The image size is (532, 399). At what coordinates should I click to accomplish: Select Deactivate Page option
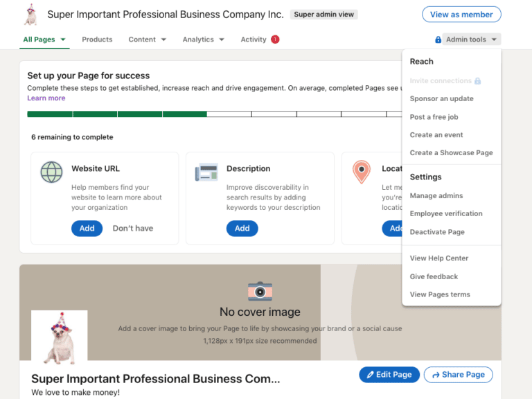(437, 232)
